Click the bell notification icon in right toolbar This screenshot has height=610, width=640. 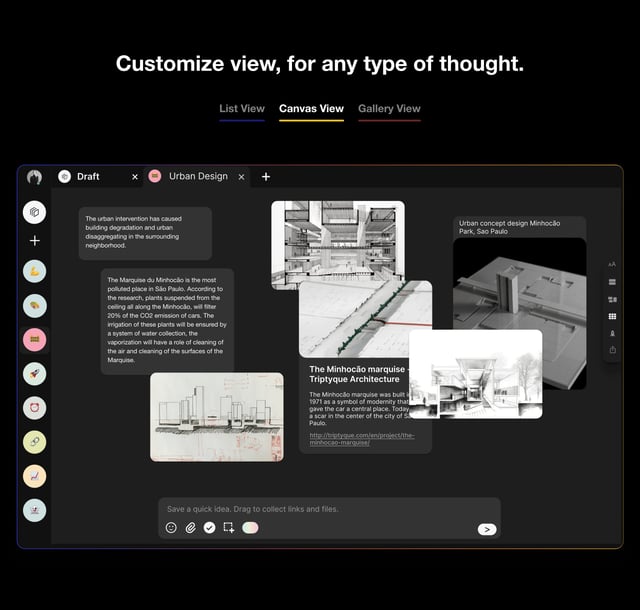click(x=612, y=334)
